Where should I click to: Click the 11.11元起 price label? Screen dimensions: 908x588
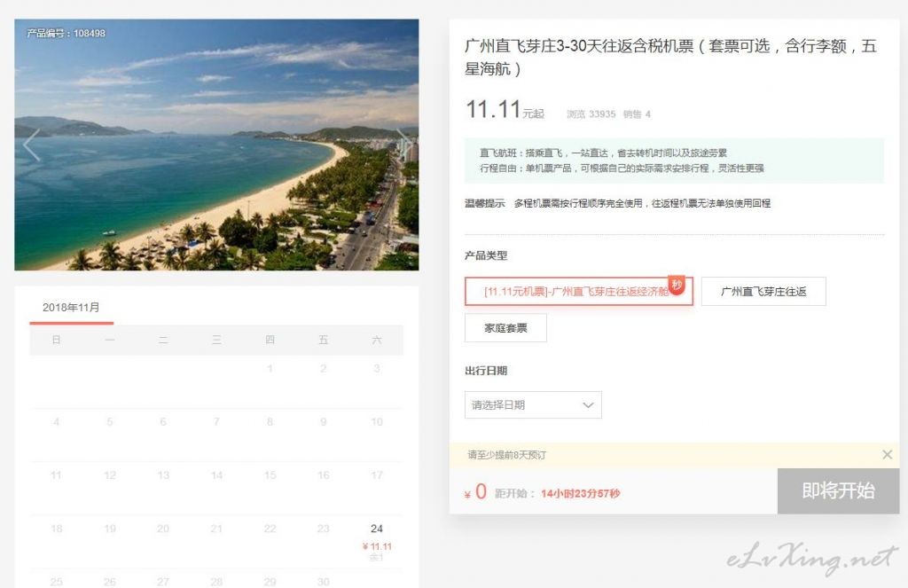505,111
